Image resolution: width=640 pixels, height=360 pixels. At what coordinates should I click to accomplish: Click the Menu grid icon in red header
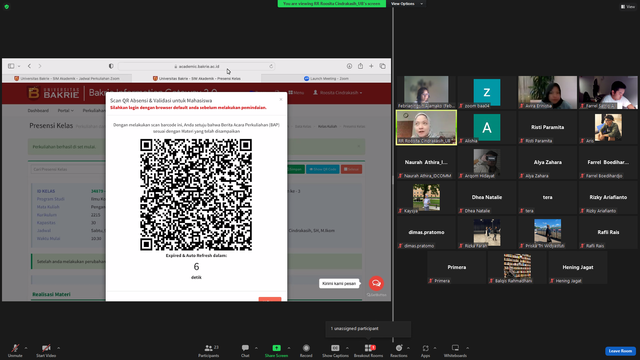291,93
